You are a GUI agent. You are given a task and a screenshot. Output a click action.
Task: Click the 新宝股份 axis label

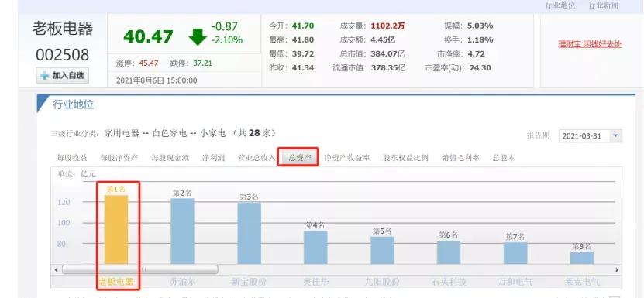(249, 282)
